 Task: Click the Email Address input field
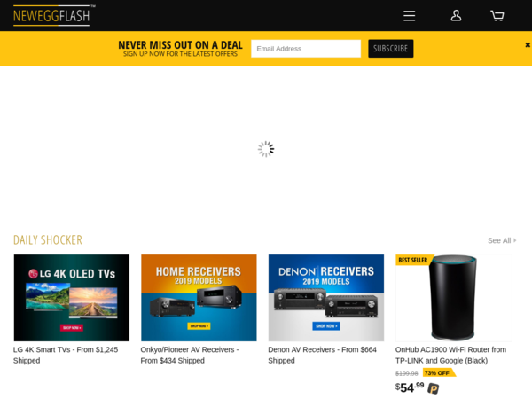coord(306,49)
